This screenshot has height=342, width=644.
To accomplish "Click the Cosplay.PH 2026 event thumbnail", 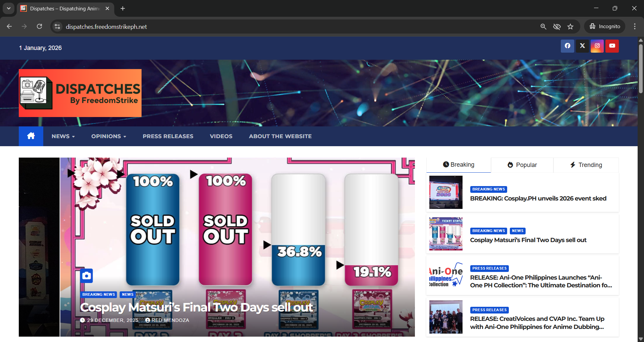I will 446,192.
